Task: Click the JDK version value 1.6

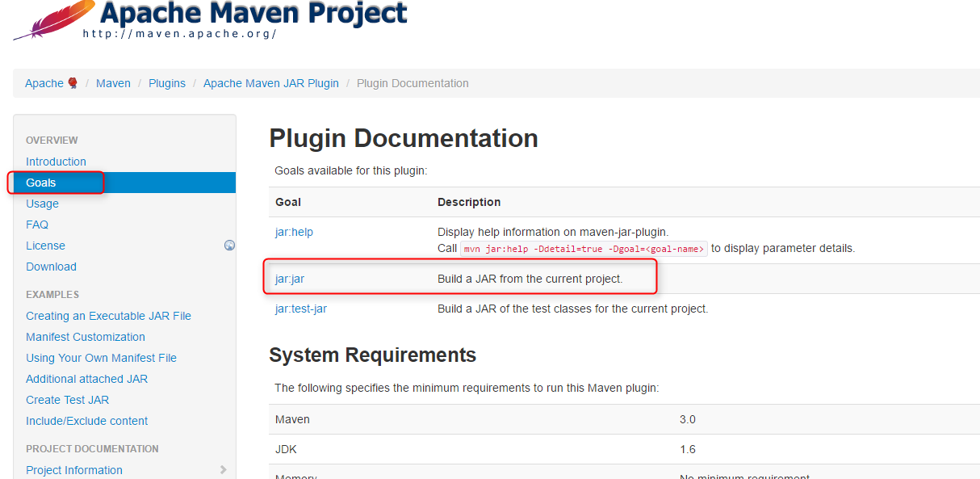Action: point(688,449)
